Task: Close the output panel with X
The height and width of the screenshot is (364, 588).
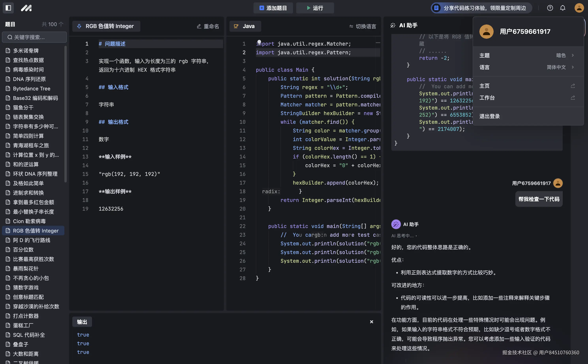Action: (372, 322)
